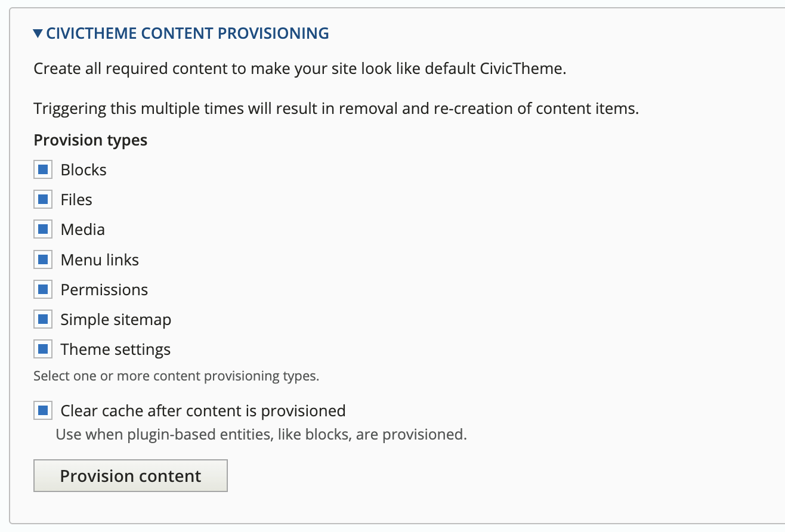
Task: Uncheck the Clear cache checkbox square
Action: 43,411
